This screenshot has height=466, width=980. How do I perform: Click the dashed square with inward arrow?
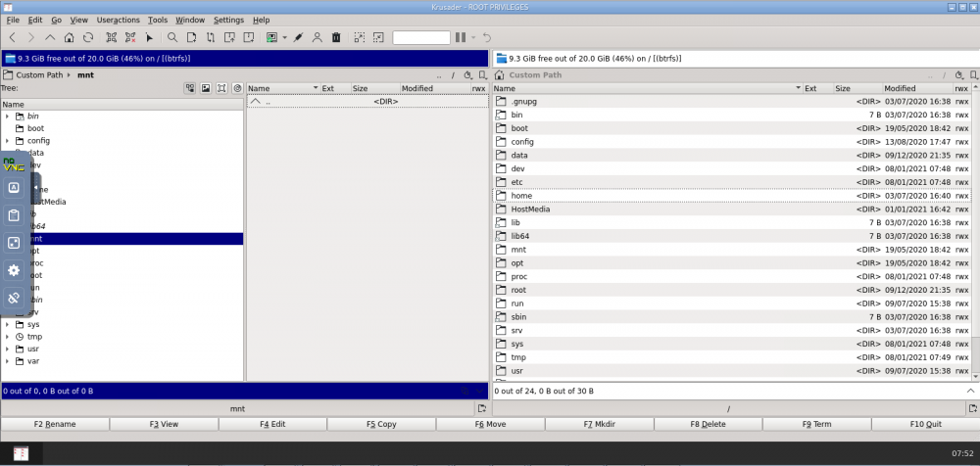pos(377,37)
